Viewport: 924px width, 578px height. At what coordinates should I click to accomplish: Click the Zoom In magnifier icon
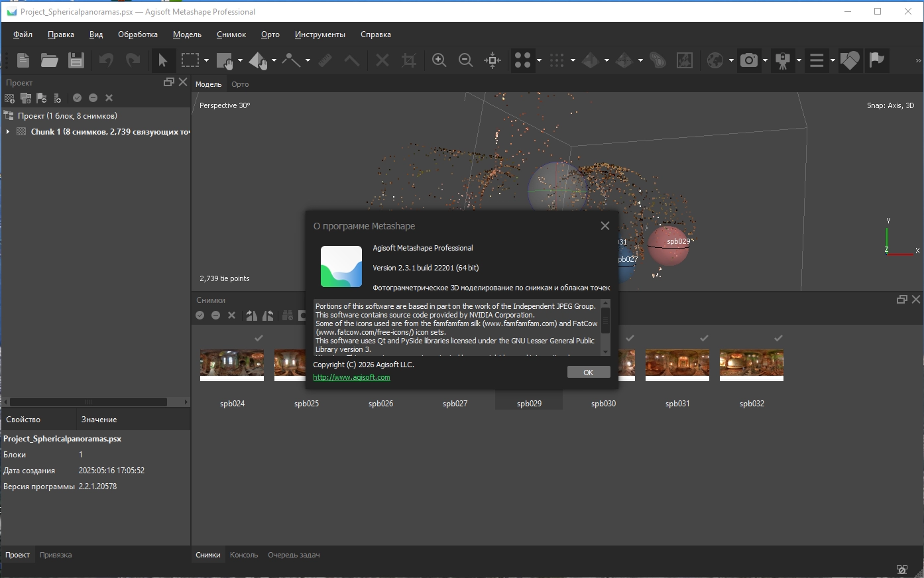[x=439, y=60]
